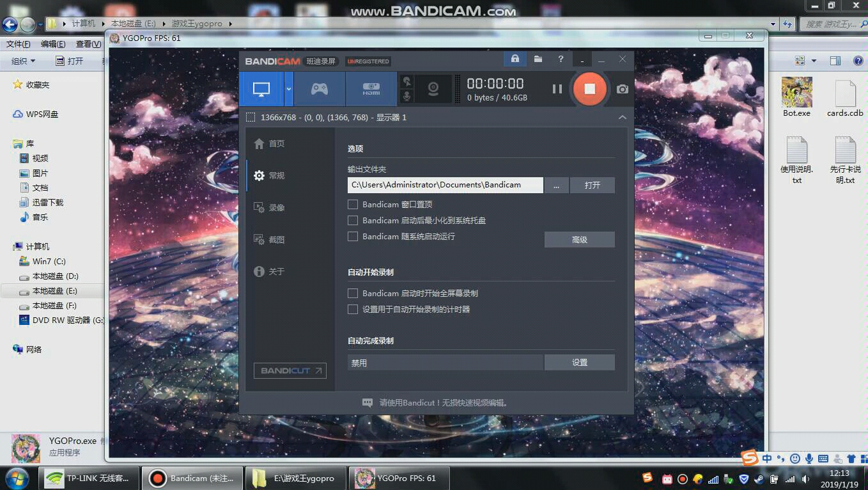Click 打开 in Explorer toolbar
The width and height of the screenshot is (868, 490).
pyautogui.click(x=70, y=61)
